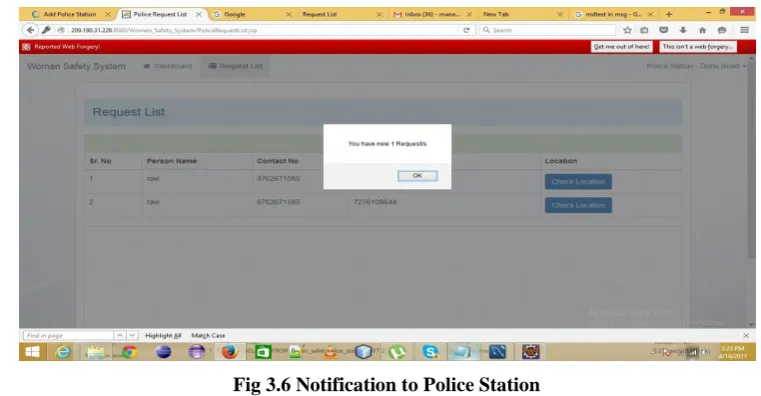761x396 pixels.
Task: Open the Pocket icon in toolbar
Action: pos(663,30)
